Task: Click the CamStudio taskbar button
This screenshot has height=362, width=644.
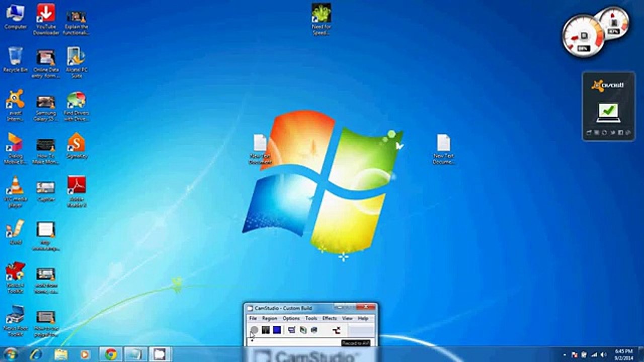Action: pyautogui.click(x=160, y=354)
